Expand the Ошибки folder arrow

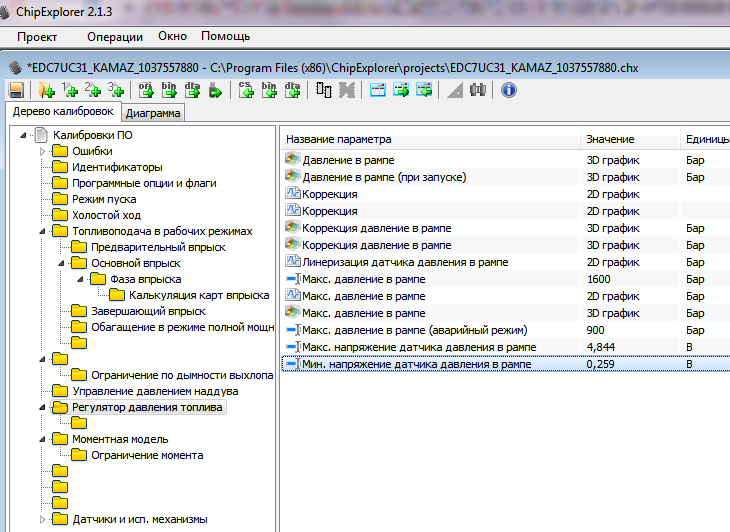42,151
